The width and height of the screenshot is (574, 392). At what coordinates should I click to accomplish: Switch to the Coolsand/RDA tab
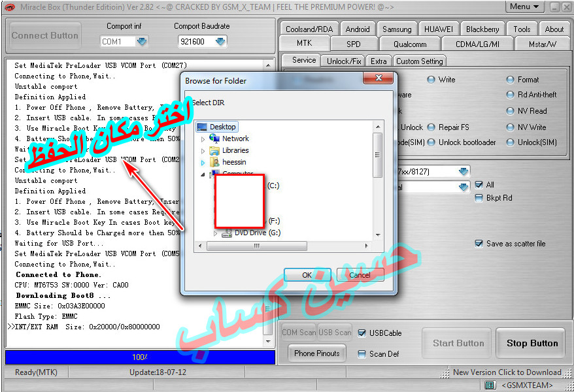309,29
